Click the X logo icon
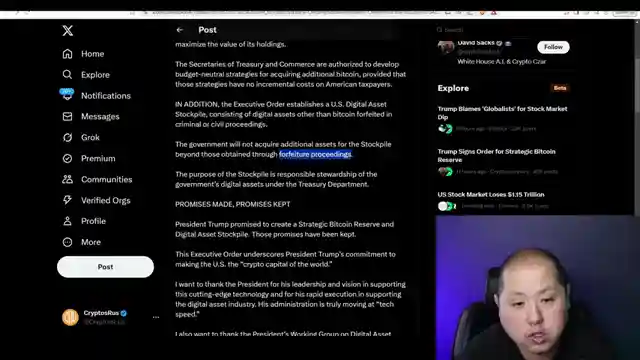The image size is (640, 360). coord(68,31)
